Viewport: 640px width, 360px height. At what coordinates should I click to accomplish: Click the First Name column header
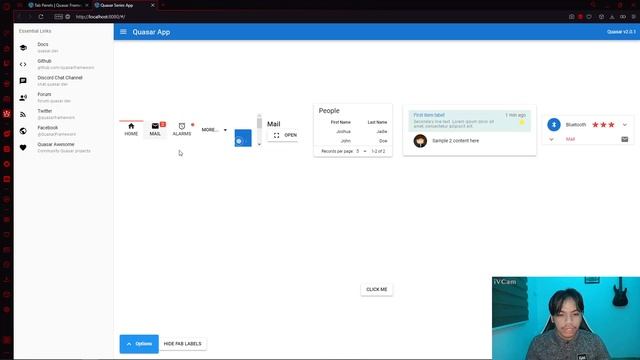click(340, 122)
